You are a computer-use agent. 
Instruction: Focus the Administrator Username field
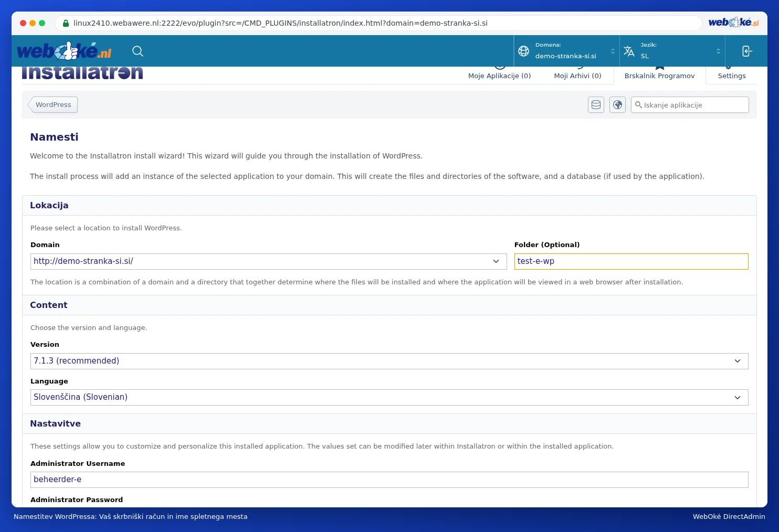pyautogui.click(x=389, y=480)
